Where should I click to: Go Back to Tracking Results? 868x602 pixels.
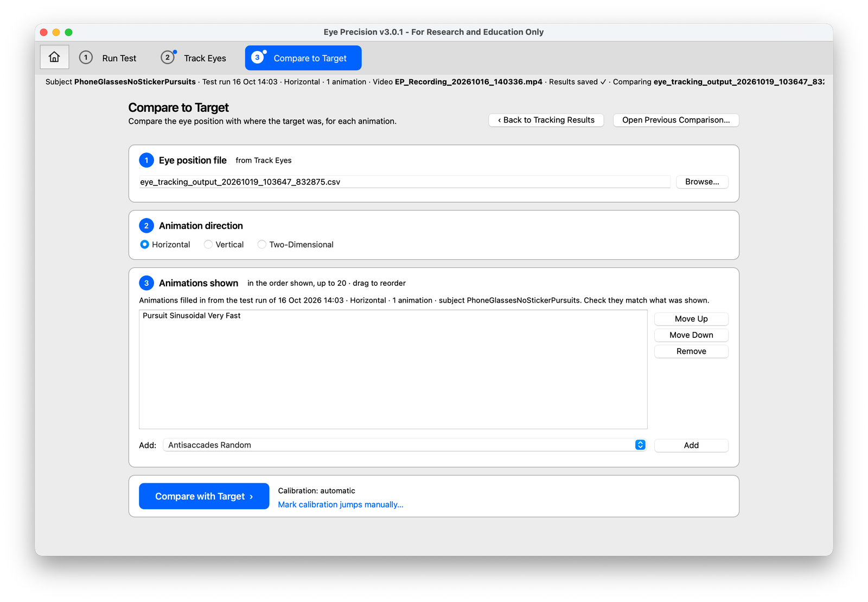[x=546, y=120]
